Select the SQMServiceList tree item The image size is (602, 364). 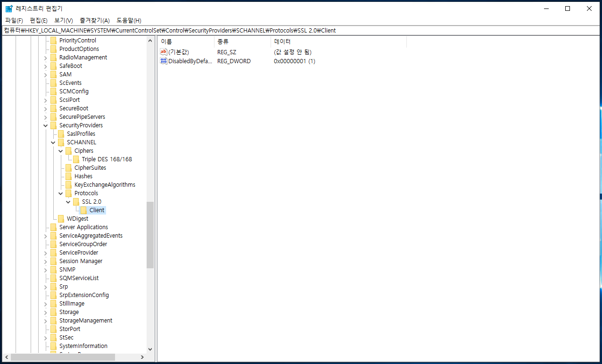click(x=79, y=278)
